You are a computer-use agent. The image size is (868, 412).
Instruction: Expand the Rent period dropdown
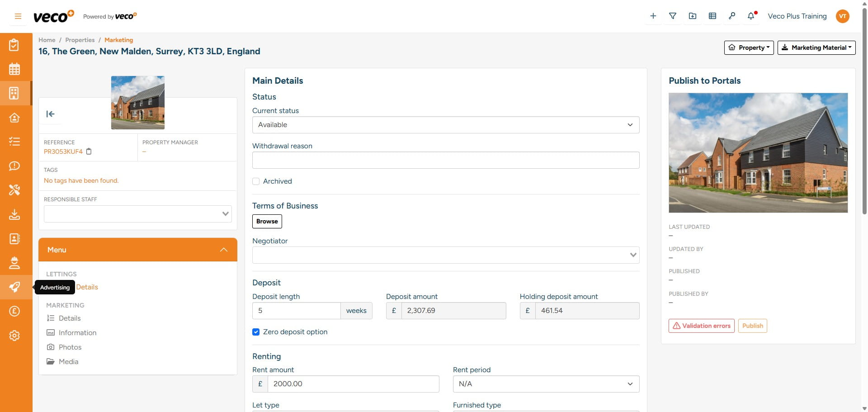[546, 384]
